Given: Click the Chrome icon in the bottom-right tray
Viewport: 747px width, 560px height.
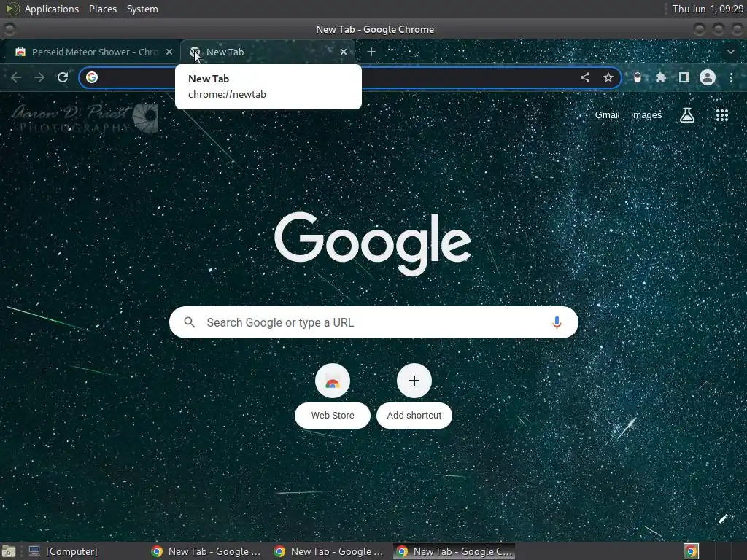Looking at the screenshot, I should point(691,551).
